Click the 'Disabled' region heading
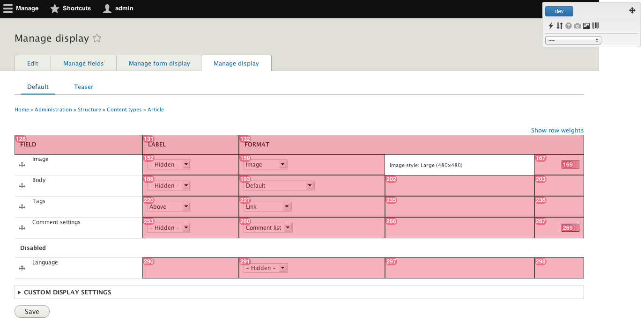Viewport: 644px width, 329px height. click(x=33, y=248)
